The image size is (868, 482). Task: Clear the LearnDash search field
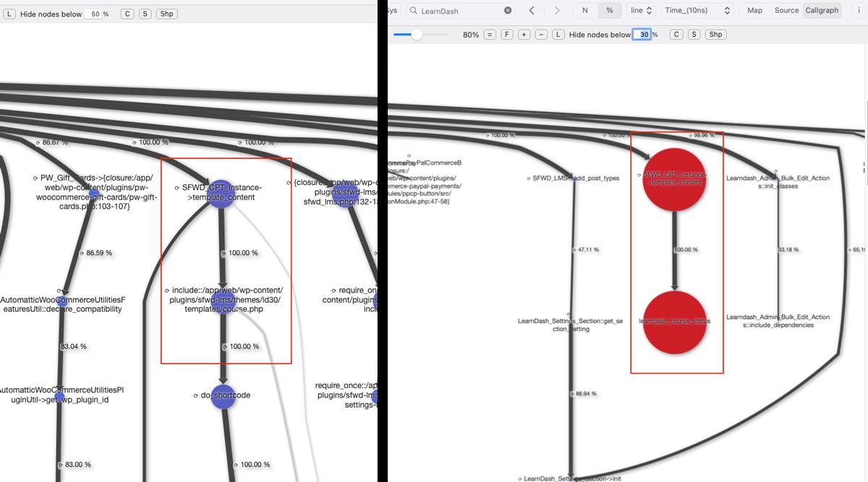pos(508,11)
